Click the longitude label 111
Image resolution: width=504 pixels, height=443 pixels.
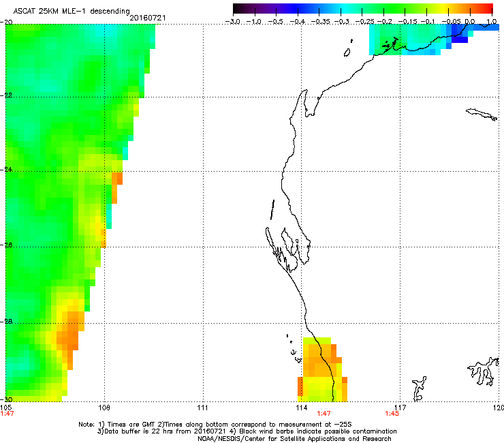[202, 408]
